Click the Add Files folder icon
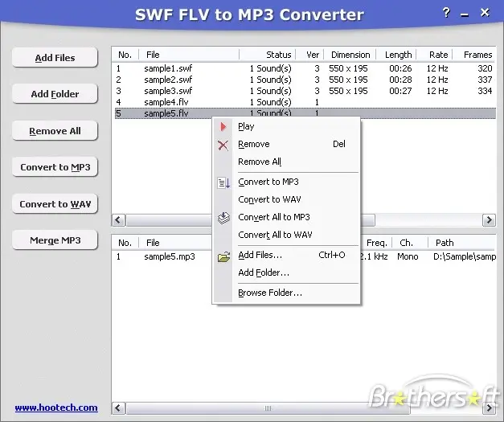The width and height of the screenshot is (504, 422). tap(223, 256)
